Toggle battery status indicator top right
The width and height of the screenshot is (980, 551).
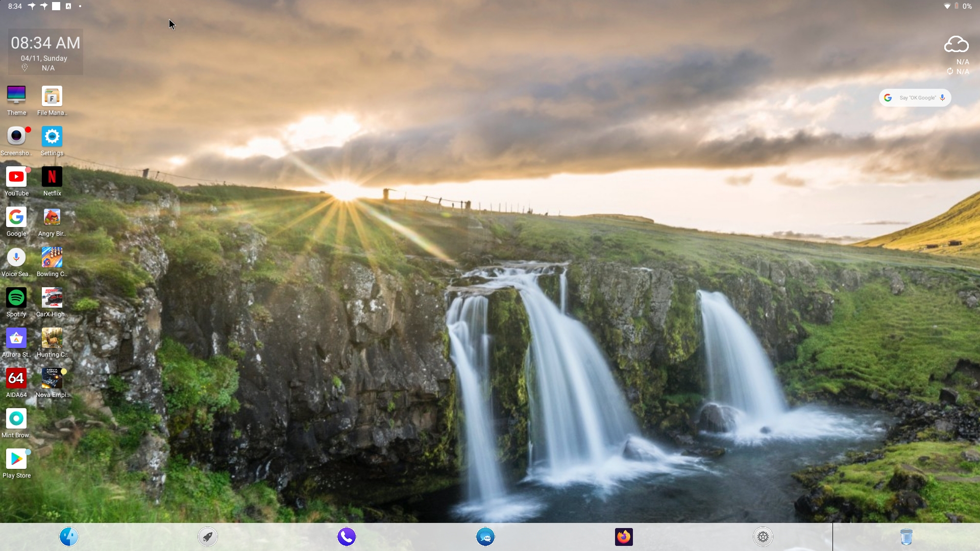click(x=957, y=6)
